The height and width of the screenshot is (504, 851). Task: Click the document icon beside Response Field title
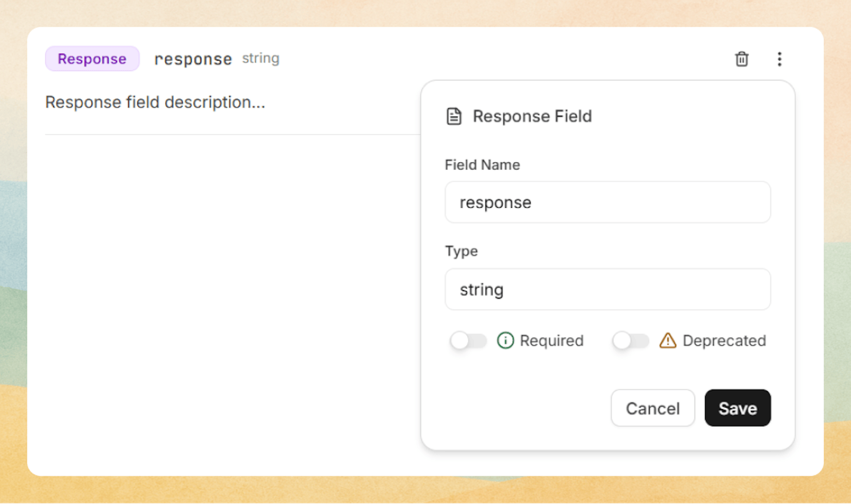[454, 116]
